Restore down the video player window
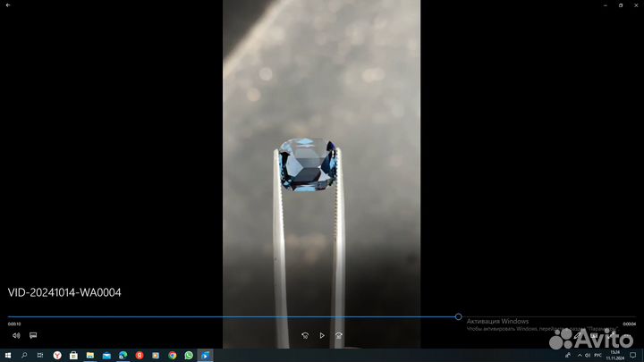This screenshot has height=362, width=644. pyautogui.click(x=621, y=5)
